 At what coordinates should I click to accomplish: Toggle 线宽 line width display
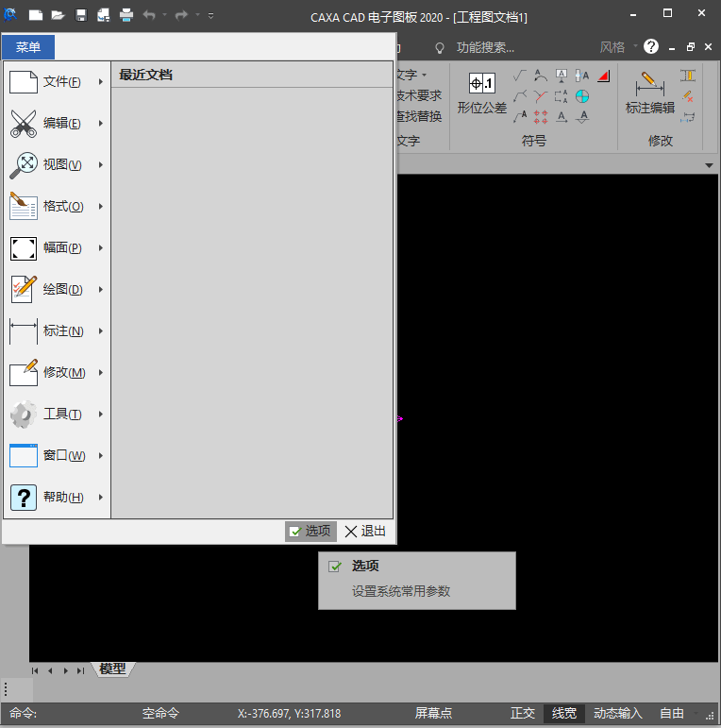[x=564, y=713]
